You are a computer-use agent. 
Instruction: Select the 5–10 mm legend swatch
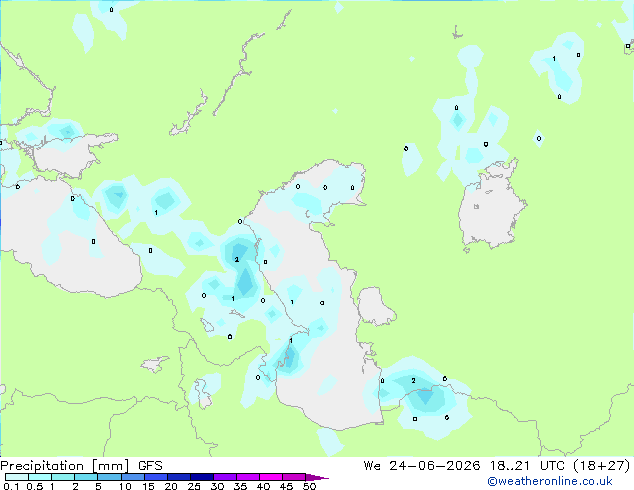(x=109, y=477)
